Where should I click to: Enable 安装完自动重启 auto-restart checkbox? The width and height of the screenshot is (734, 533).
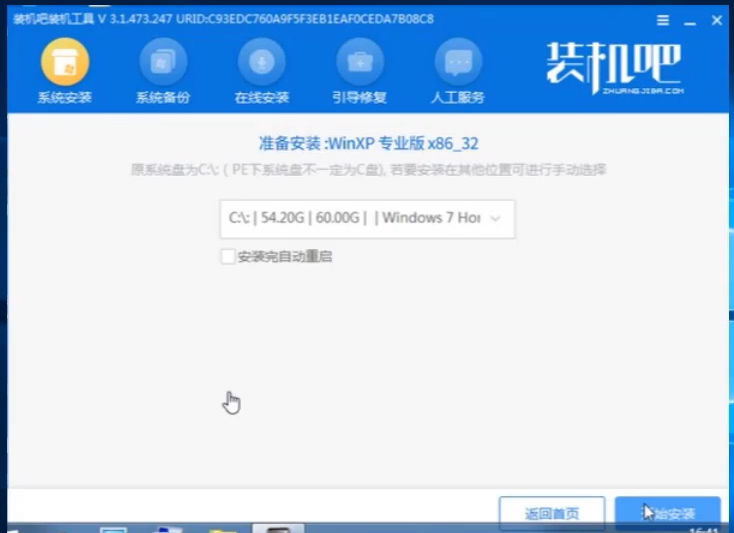(x=227, y=257)
